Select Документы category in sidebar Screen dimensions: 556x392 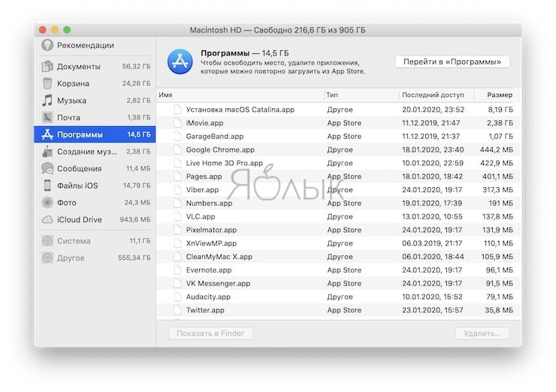(95, 66)
